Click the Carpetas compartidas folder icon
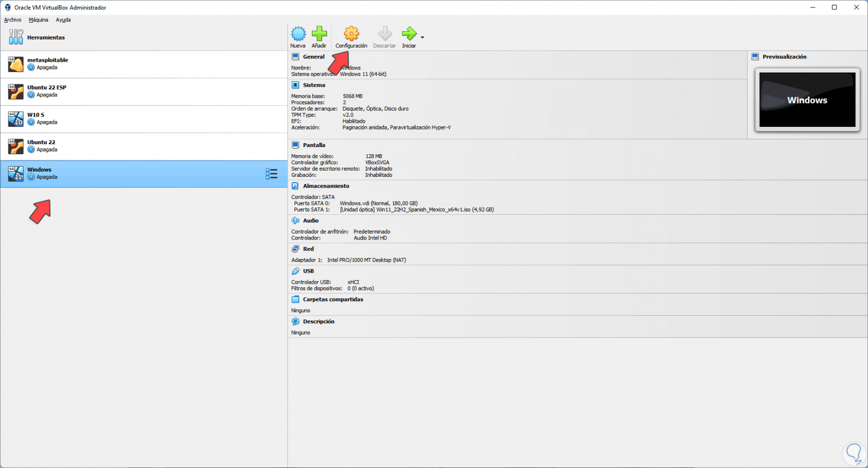868x468 pixels. tap(296, 300)
